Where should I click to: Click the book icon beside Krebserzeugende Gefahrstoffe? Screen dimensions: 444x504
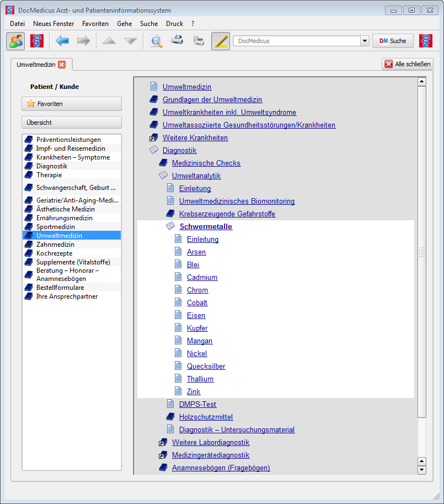click(170, 214)
